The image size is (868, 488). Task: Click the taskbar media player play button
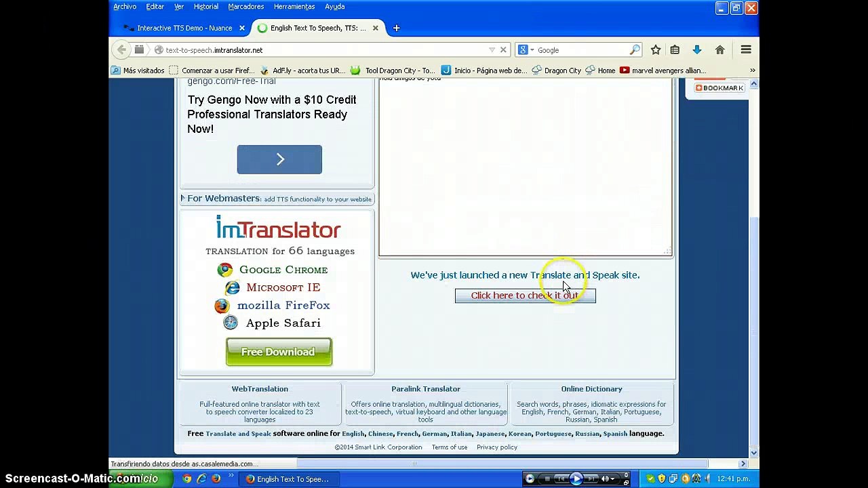576,479
